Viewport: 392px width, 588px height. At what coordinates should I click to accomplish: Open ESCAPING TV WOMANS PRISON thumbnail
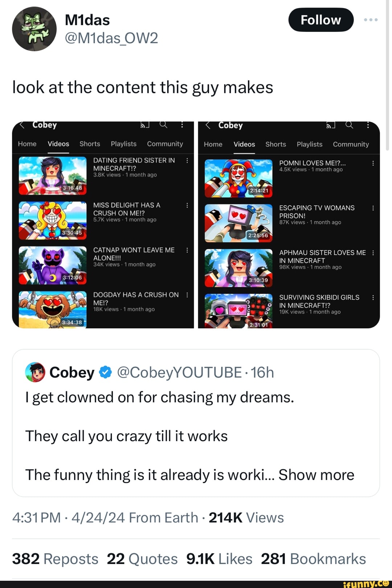pos(238,223)
